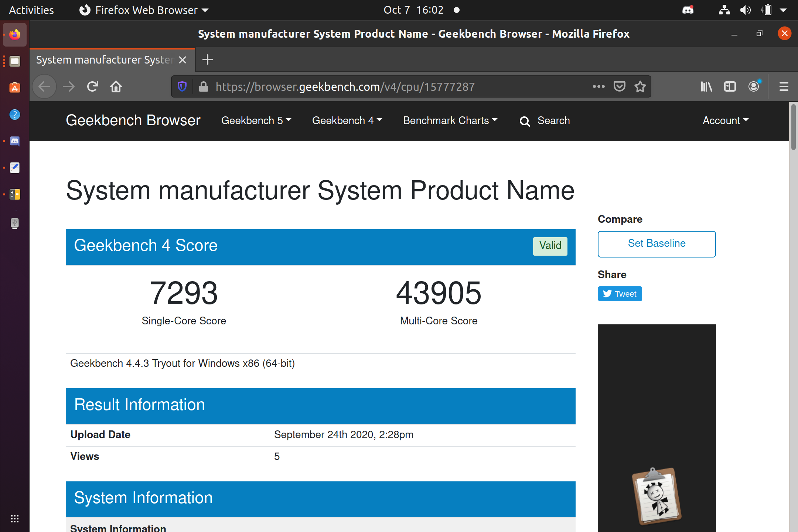Click the Set Baseline button

coord(657,244)
